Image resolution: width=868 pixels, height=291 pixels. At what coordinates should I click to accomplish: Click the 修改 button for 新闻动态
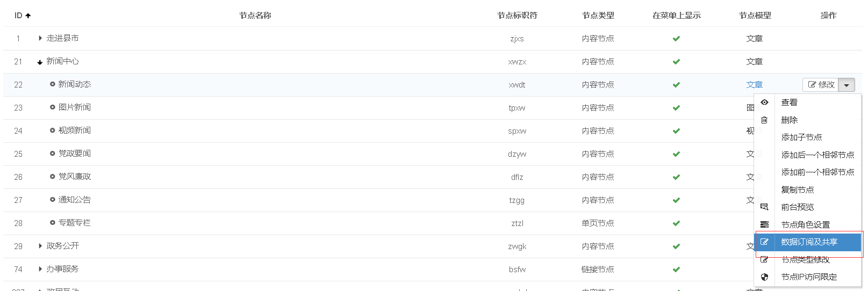821,85
